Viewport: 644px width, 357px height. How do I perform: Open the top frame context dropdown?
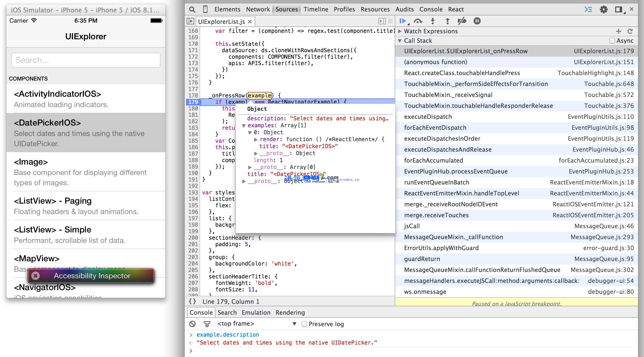pos(257,324)
